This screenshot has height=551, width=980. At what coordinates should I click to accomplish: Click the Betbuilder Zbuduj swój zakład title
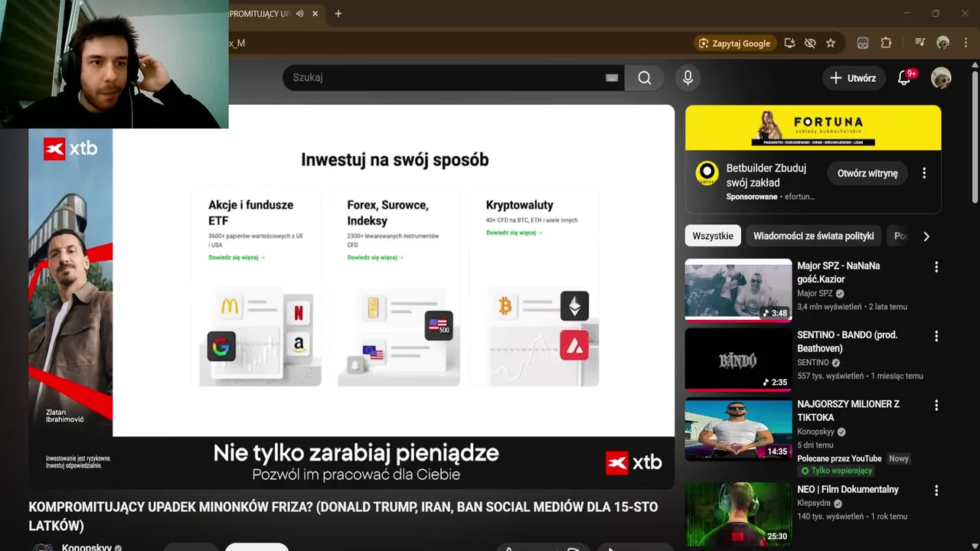coord(766,175)
